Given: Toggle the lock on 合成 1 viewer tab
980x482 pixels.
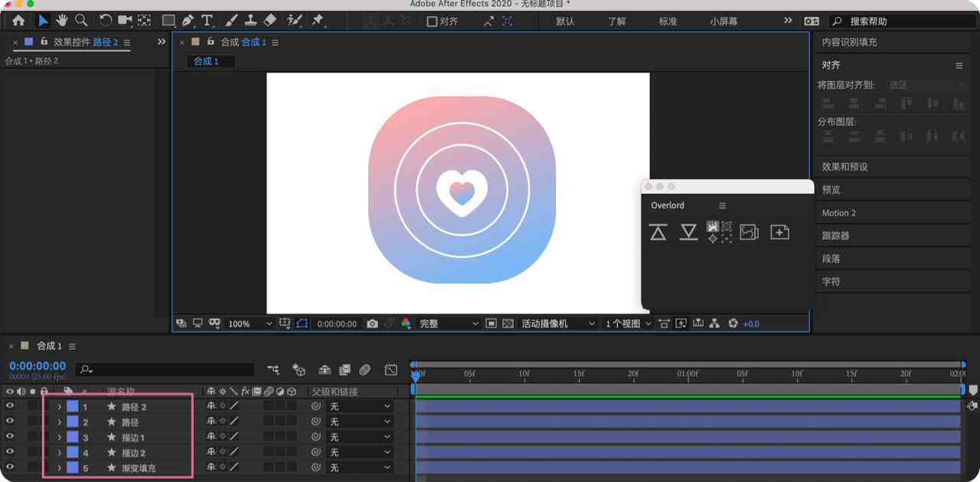Looking at the screenshot, I should tap(211, 42).
